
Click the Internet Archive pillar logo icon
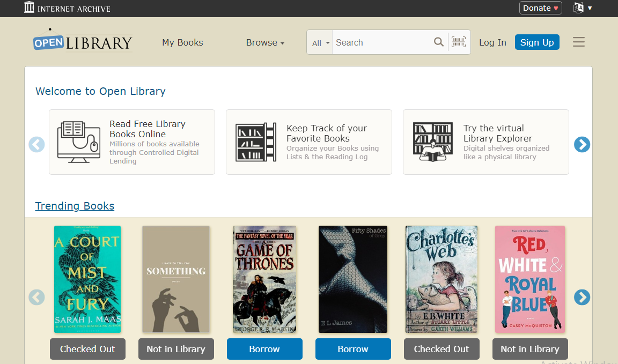click(29, 7)
